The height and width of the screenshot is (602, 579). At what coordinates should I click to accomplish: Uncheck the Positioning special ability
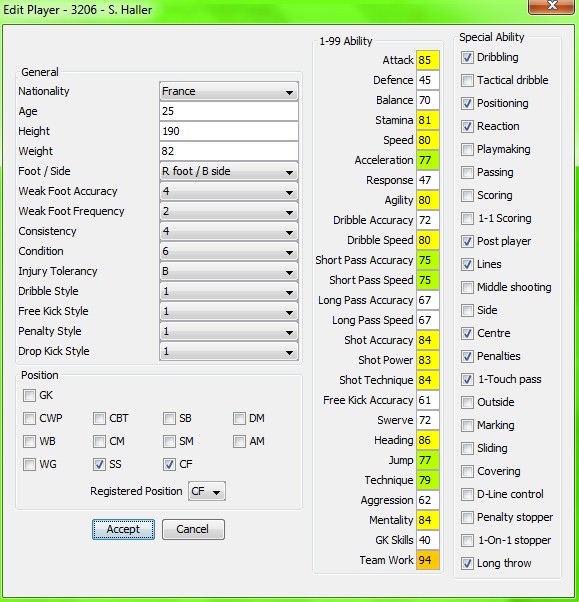point(467,103)
